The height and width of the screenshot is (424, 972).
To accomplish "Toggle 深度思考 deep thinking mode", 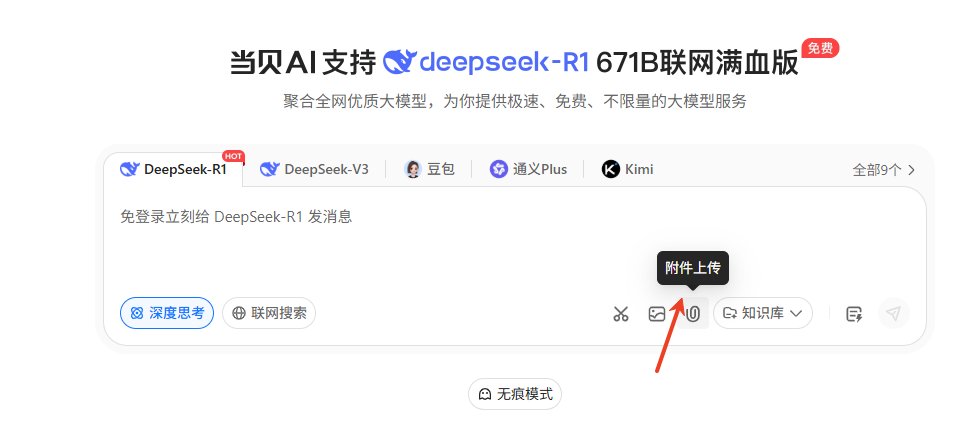I will 167,313.
